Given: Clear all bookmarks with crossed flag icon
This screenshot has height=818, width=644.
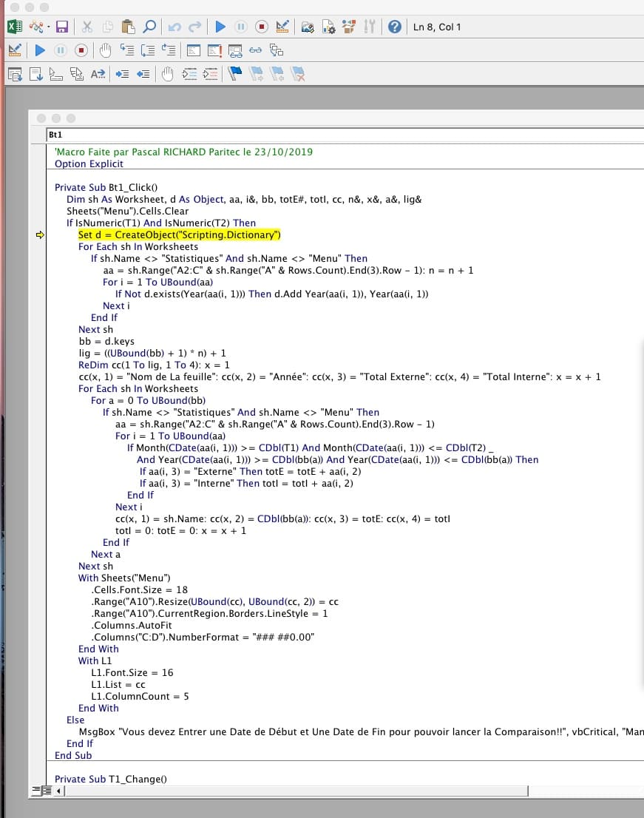Looking at the screenshot, I should pos(299,74).
